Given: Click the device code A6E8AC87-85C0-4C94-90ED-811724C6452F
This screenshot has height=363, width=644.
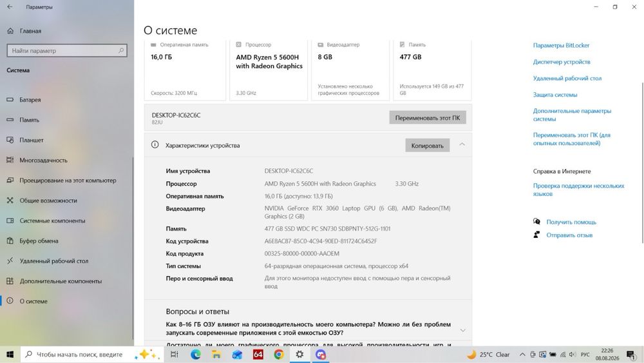Looking at the screenshot, I should click(x=320, y=241).
